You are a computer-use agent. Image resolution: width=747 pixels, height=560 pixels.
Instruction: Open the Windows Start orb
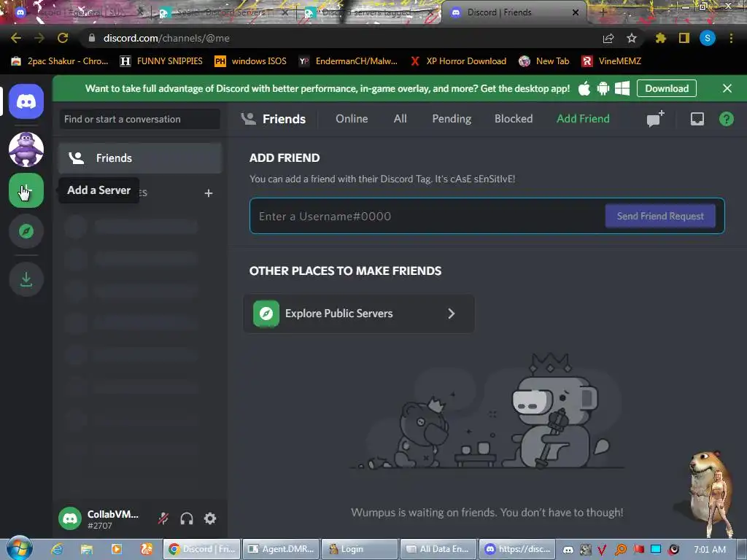[x=19, y=548]
